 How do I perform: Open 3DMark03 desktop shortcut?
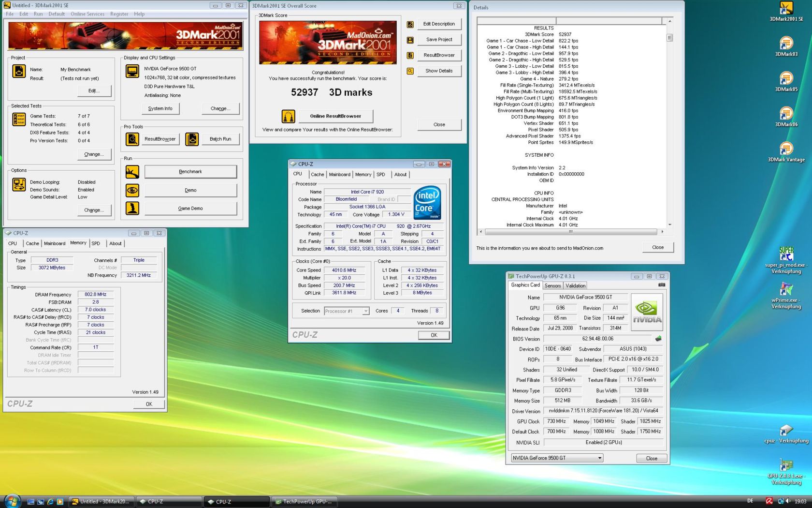[786, 46]
